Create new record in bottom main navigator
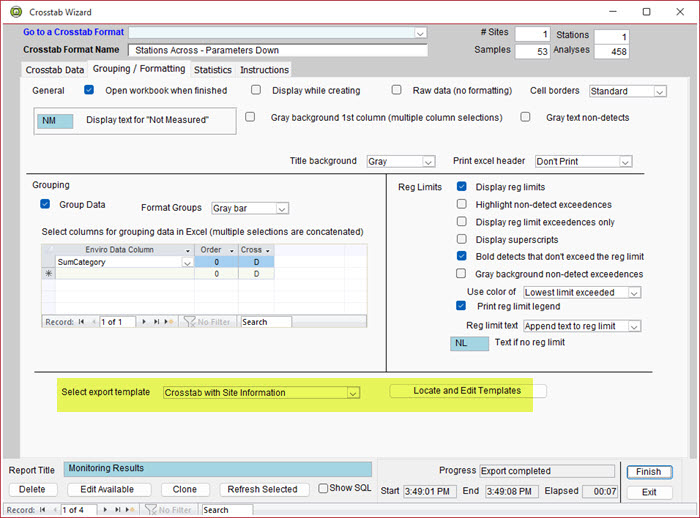The width and height of the screenshot is (700, 518). 130,510
